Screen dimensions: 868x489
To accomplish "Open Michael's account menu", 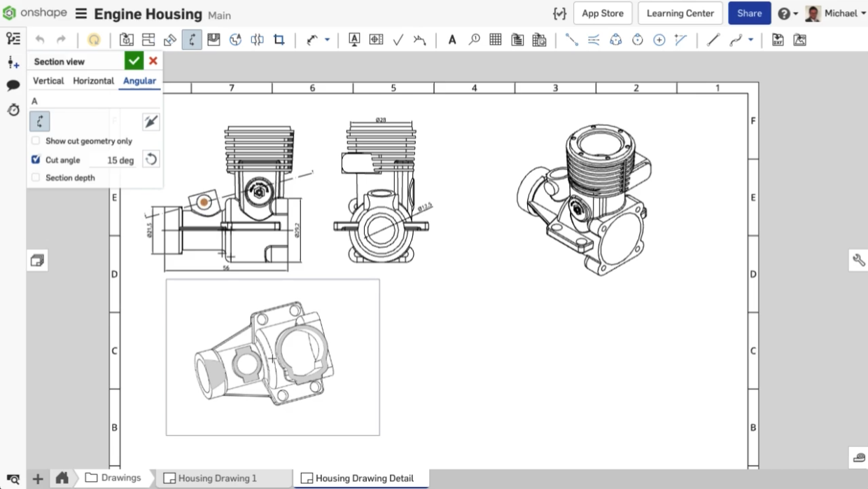I will coord(836,13).
